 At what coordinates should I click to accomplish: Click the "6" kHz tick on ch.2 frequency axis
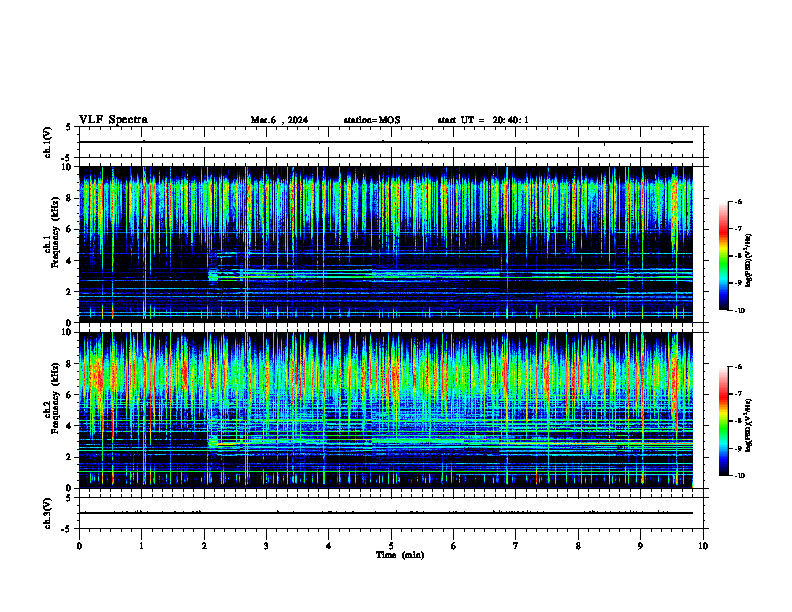(x=70, y=395)
